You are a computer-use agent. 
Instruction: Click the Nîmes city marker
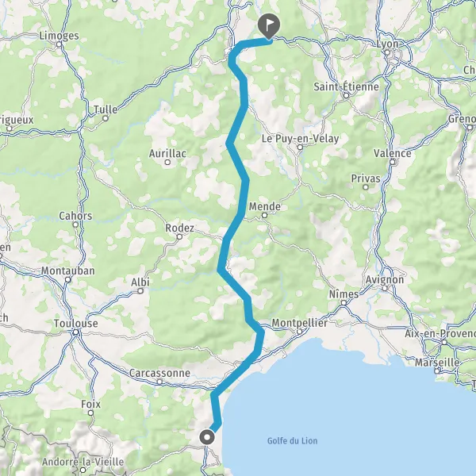344,303
